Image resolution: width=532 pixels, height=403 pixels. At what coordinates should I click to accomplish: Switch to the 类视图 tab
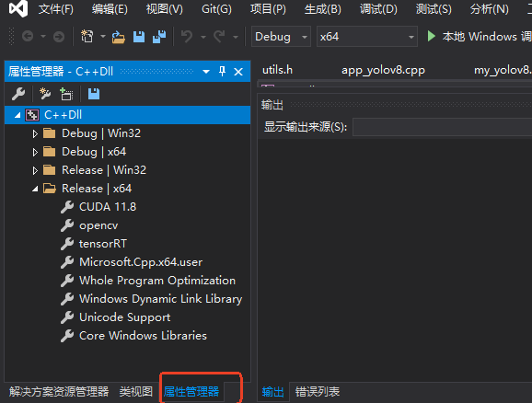(x=135, y=392)
